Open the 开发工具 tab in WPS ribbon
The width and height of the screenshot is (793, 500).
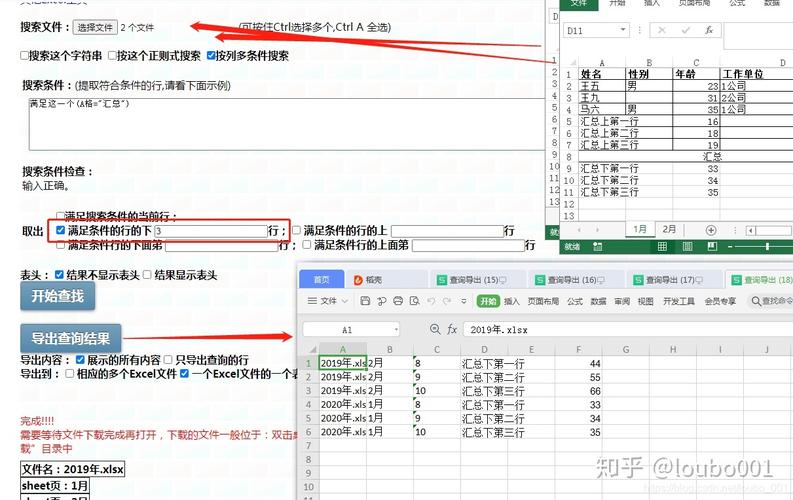(679, 301)
